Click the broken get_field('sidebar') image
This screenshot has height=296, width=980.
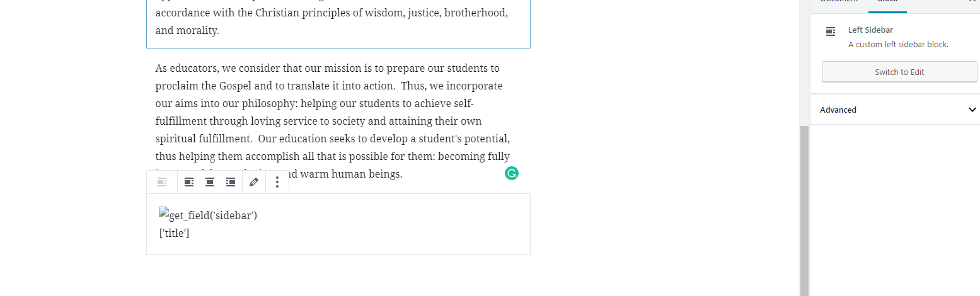(208, 215)
